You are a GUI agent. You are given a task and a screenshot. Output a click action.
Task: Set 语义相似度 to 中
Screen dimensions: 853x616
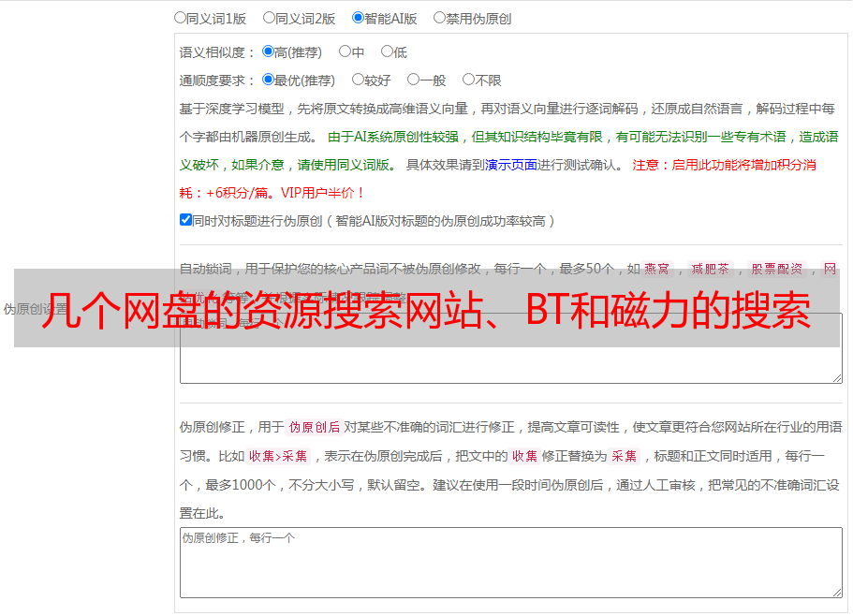(345, 51)
